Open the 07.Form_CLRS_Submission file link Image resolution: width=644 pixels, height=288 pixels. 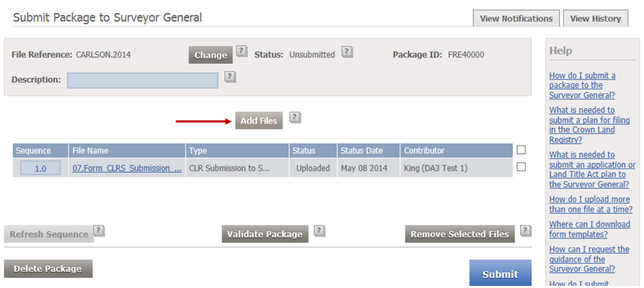pyautogui.click(x=127, y=168)
